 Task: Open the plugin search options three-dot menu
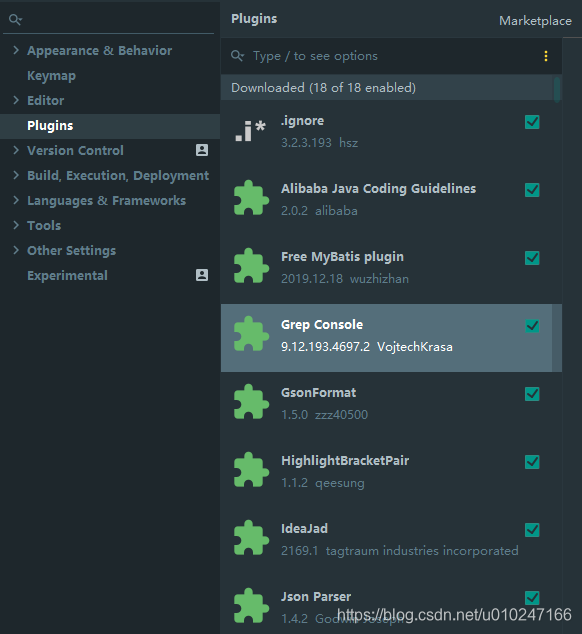click(x=546, y=56)
